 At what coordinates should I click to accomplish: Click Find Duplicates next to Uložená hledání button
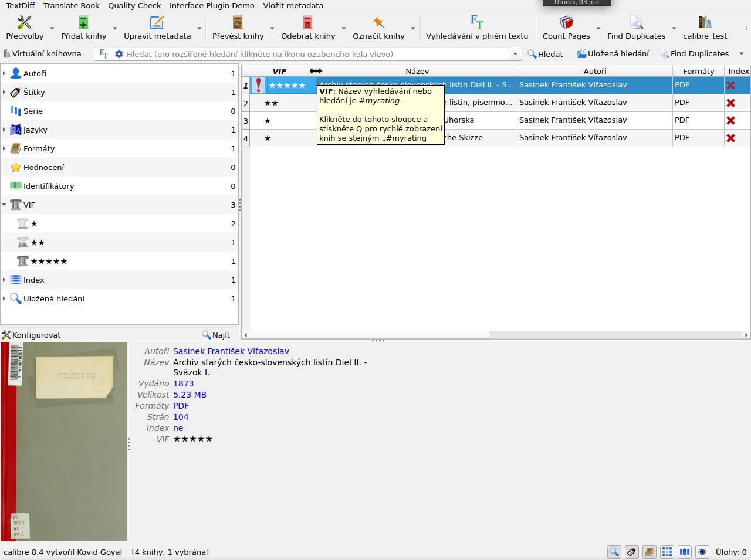pyautogui.click(x=695, y=54)
